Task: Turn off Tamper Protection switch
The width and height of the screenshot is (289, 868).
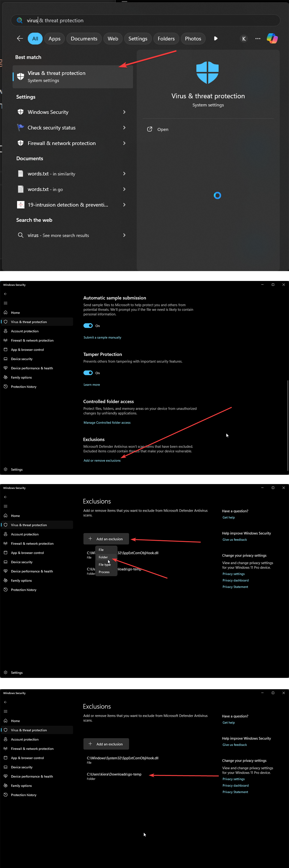Action: (x=88, y=373)
